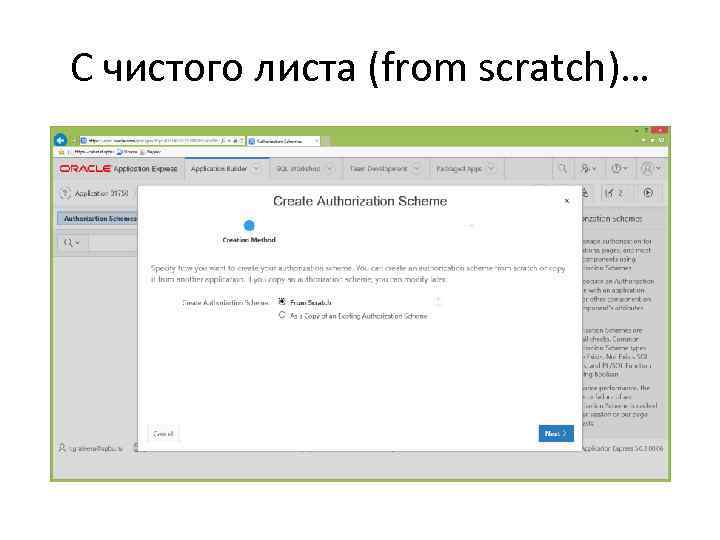Click the Application 39750 up-arrow icon

click(65, 193)
